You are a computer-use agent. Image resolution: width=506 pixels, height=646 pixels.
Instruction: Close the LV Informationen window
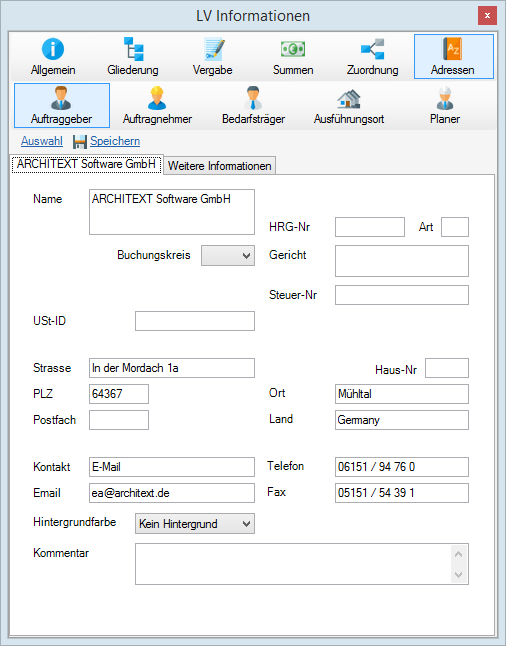(487, 16)
